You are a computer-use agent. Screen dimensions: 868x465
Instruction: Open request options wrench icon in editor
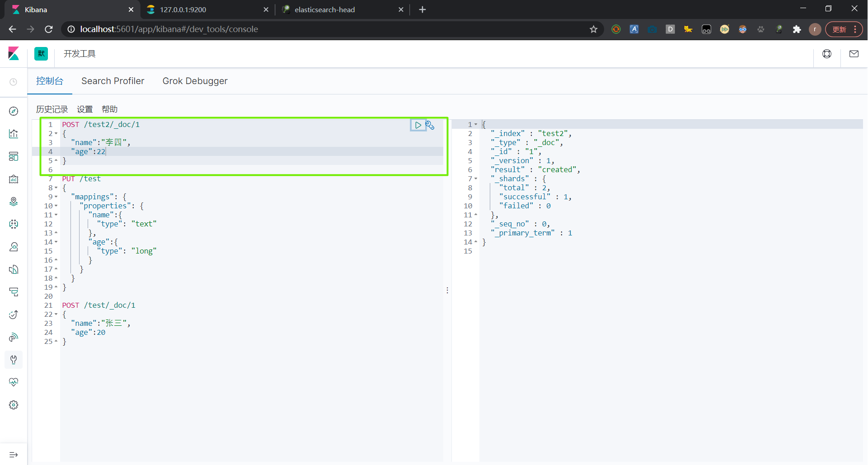pyautogui.click(x=430, y=125)
